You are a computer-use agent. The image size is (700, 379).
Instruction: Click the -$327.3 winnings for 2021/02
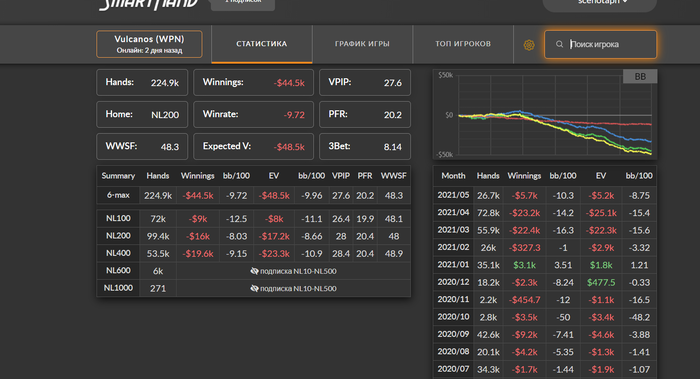(x=524, y=248)
